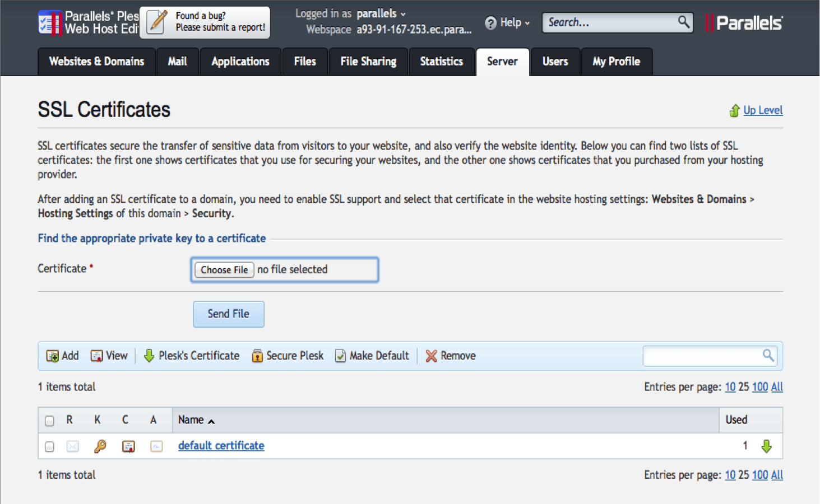Image resolution: width=820 pixels, height=504 pixels.
Task: Click the Up Level link text
Action: click(x=763, y=110)
